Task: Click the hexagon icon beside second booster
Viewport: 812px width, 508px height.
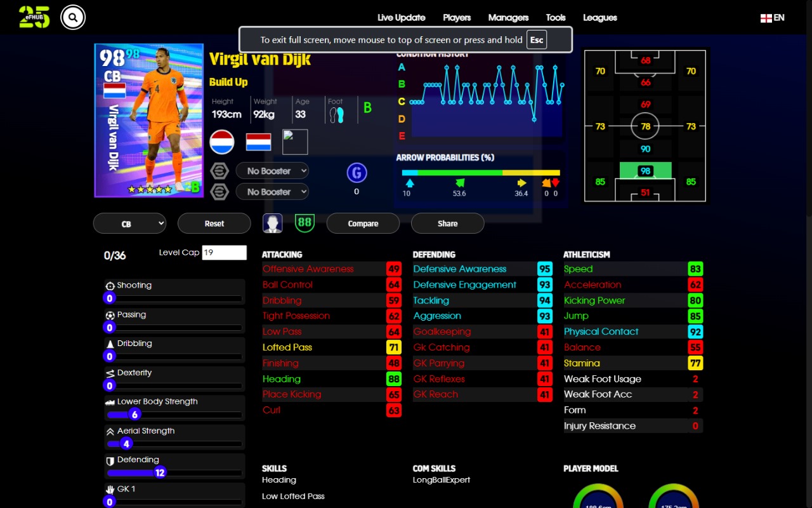Action: (219, 192)
